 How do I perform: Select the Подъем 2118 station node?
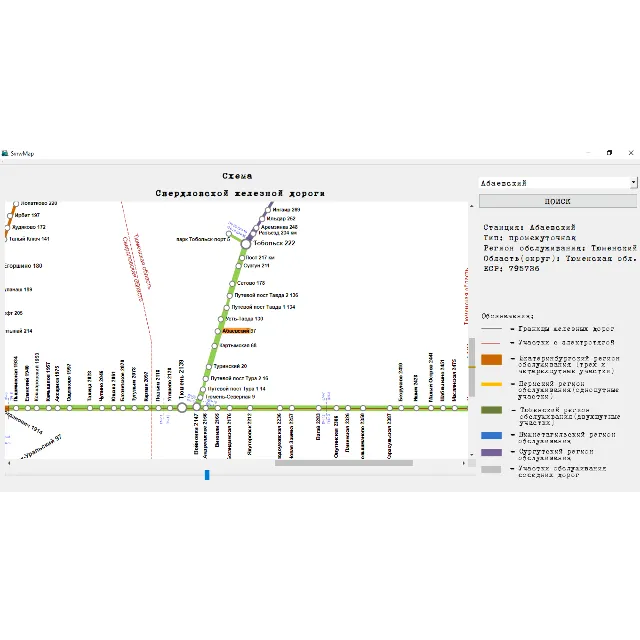[x=158, y=408]
